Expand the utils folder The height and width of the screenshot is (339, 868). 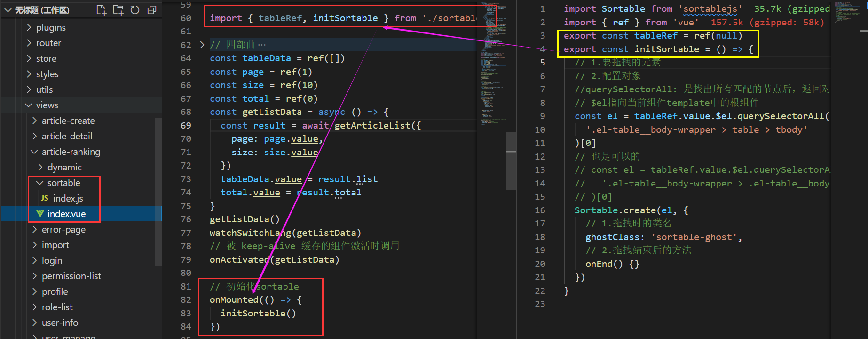[29, 89]
